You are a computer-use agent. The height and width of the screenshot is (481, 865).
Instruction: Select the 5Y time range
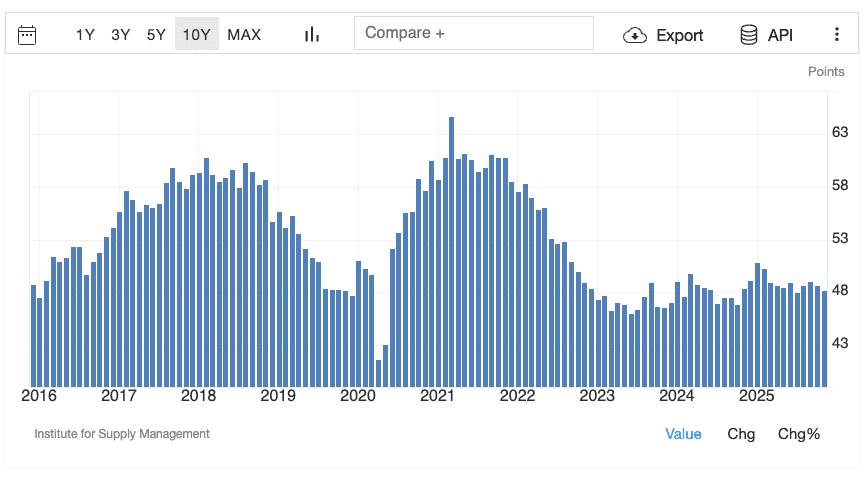click(156, 35)
